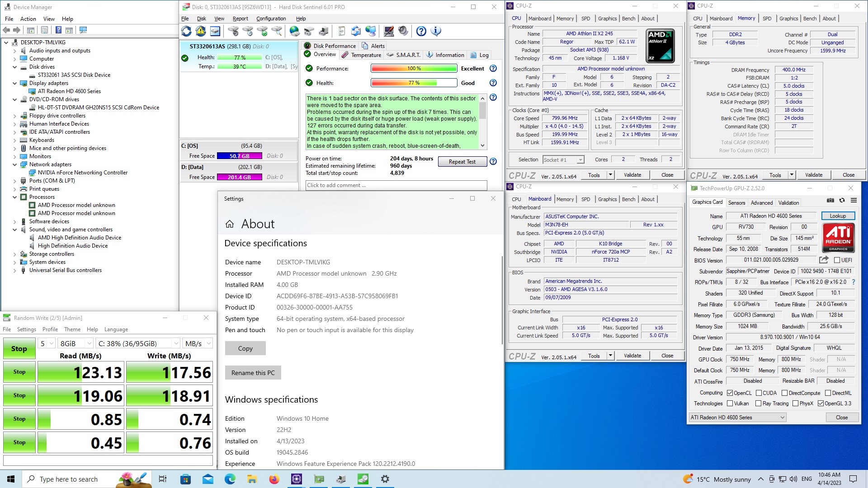Switch to S.M.A.R.T. tab in Hard Disk Sentinel

(x=404, y=55)
